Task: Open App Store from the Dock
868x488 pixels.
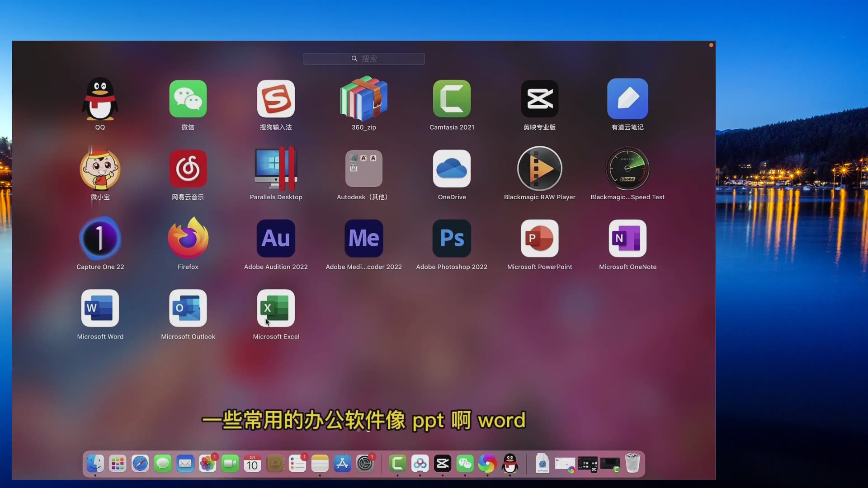Action: click(342, 463)
